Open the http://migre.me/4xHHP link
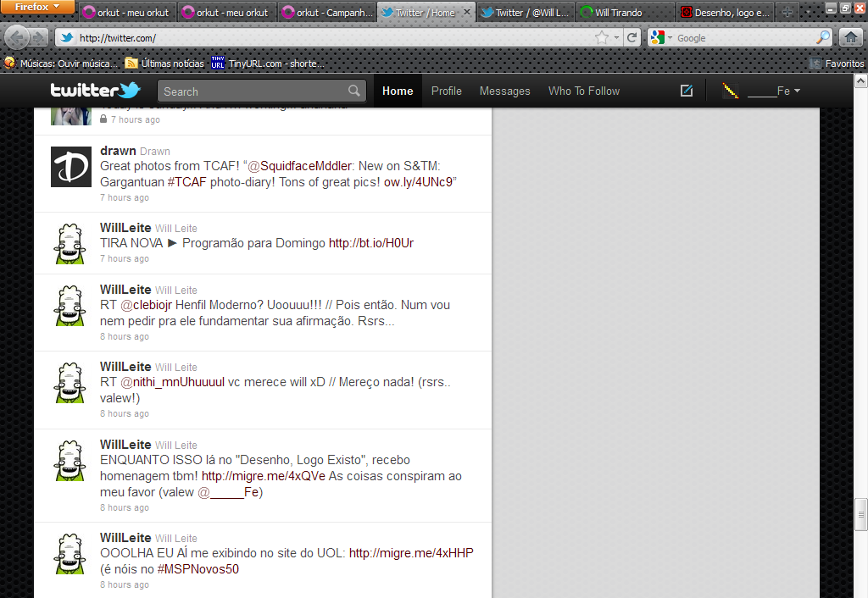868x598 pixels. [x=411, y=552]
